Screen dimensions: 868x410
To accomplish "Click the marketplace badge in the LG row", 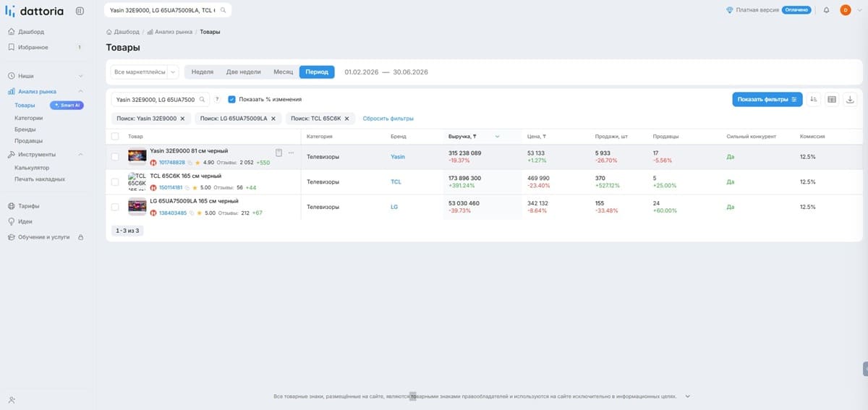I will click(x=153, y=213).
